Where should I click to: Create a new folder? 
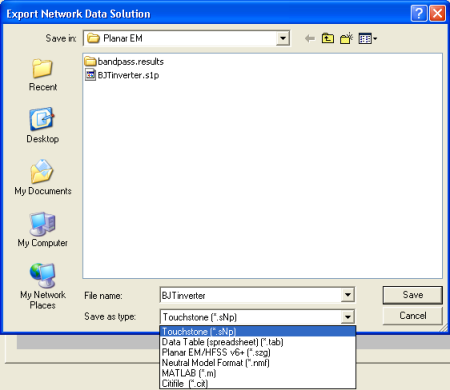tap(346, 39)
